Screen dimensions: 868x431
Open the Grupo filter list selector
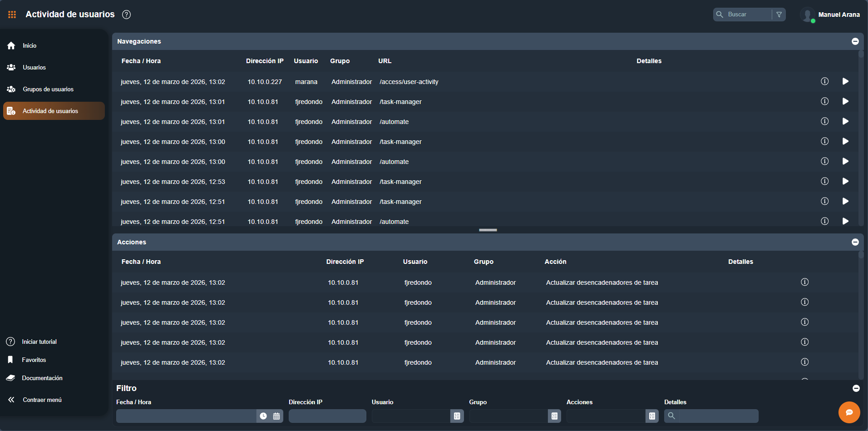(x=554, y=416)
